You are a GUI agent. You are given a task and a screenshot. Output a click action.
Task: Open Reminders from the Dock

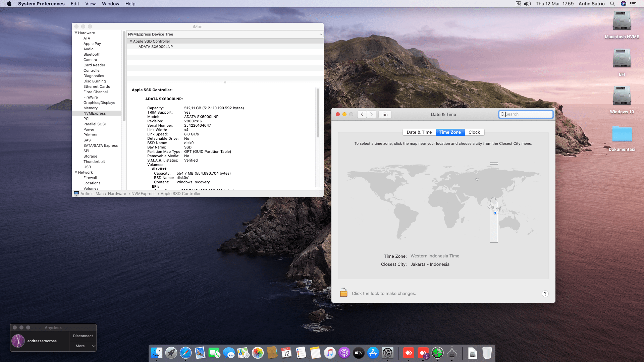(301, 353)
